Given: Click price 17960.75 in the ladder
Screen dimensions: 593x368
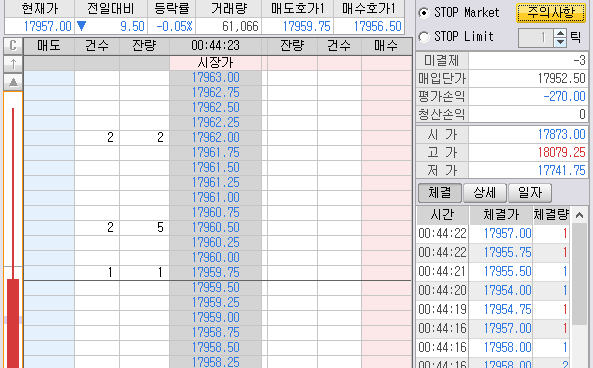Looking at the screenshot, I should click(216, 213).
